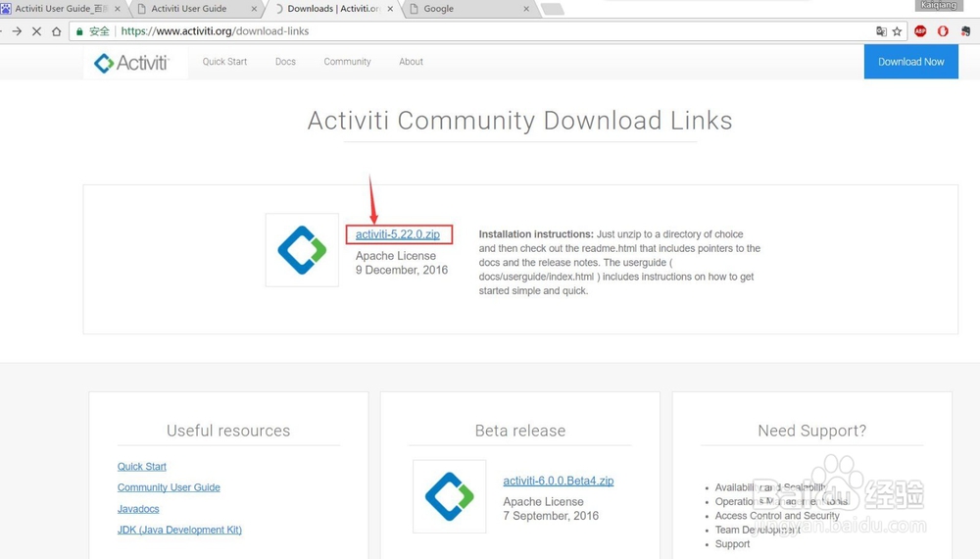Viewport: 980px width, 559px height.
Task: Open Quick Start link under Useful resources
Action: 142,467
